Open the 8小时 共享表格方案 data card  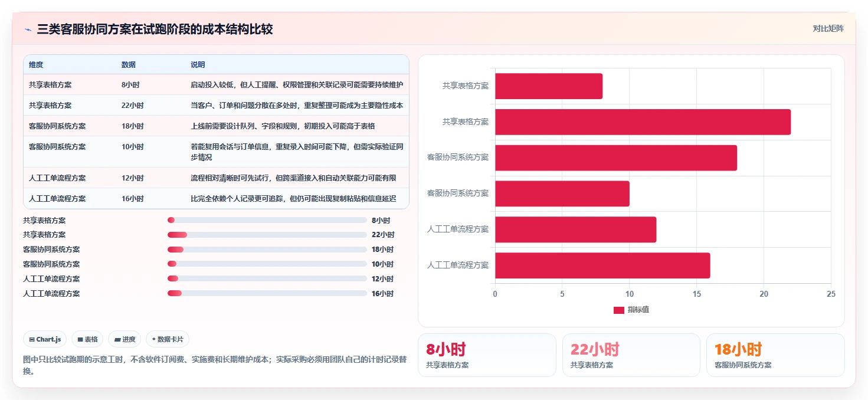(x=487, y=355)
